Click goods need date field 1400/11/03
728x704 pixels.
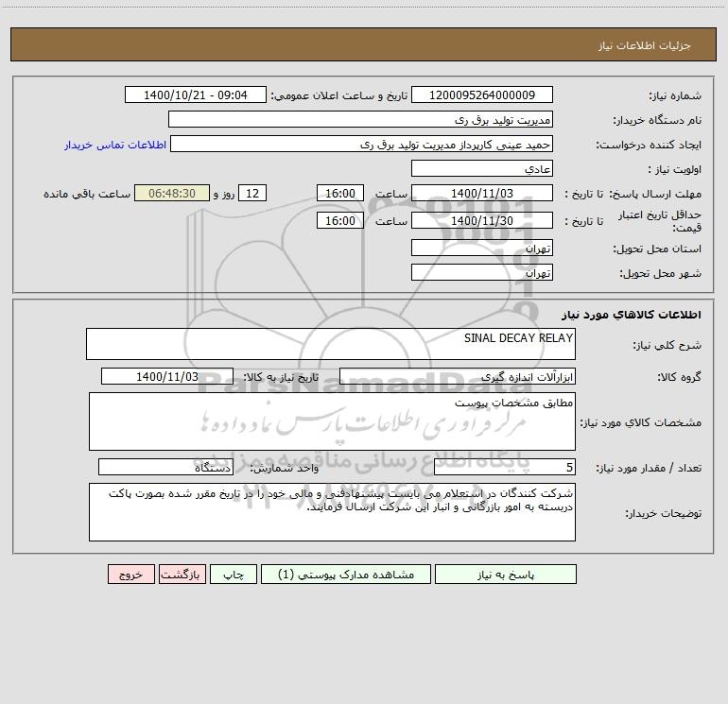pyautogui.click(x=167, y=376)
